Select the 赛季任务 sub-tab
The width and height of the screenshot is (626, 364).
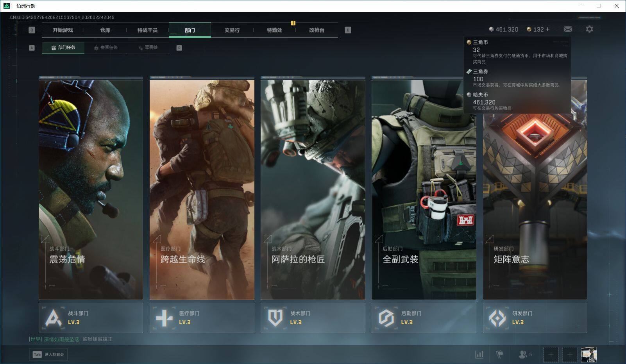point(106,48)
